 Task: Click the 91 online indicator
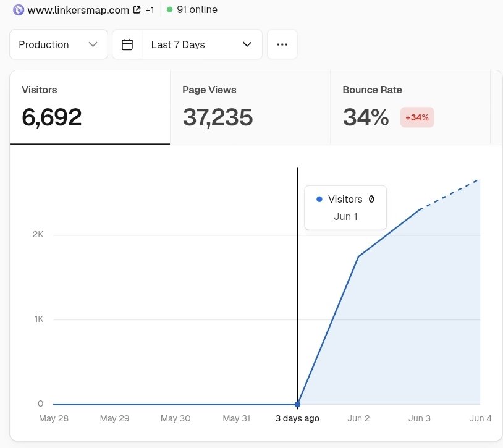point(192,10)
